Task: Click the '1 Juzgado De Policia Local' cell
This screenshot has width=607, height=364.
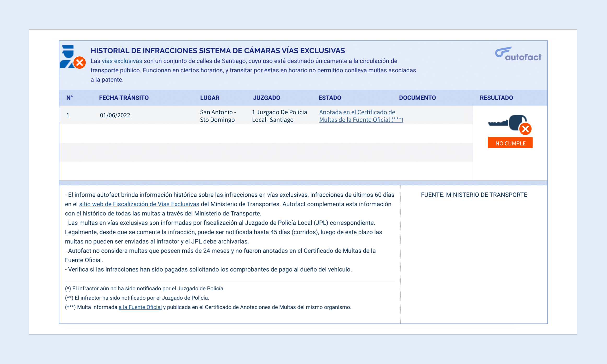Action: 279,116
